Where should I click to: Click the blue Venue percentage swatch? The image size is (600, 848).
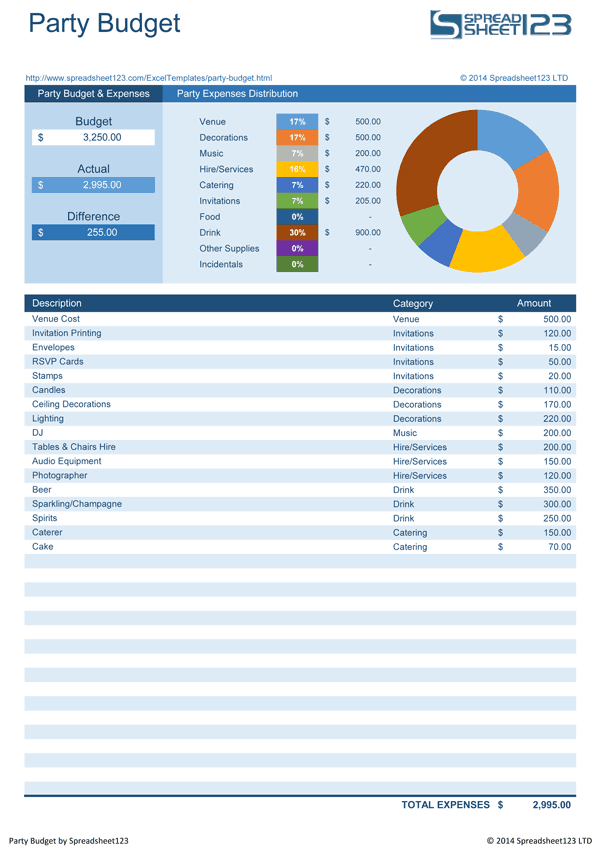(x=297, y=121)
